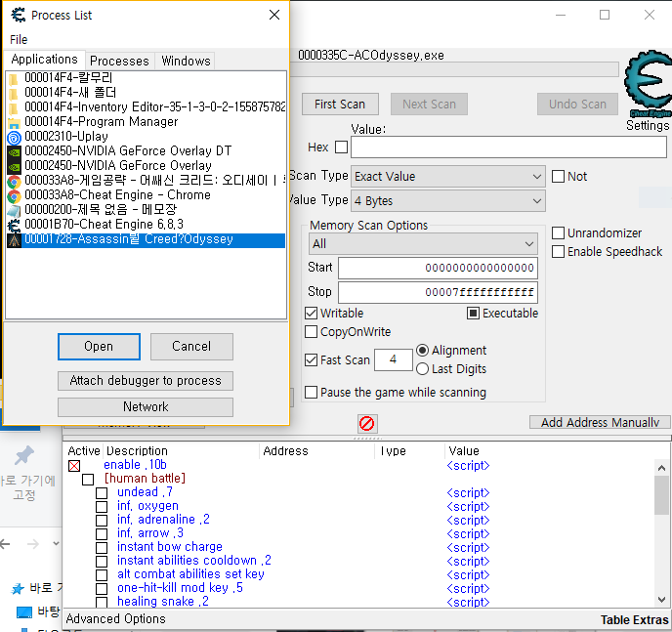Image resolution: width=672 pixels, height=632 pixels.
Task: Uncheck the Writable checkbox
Action: 312,314
